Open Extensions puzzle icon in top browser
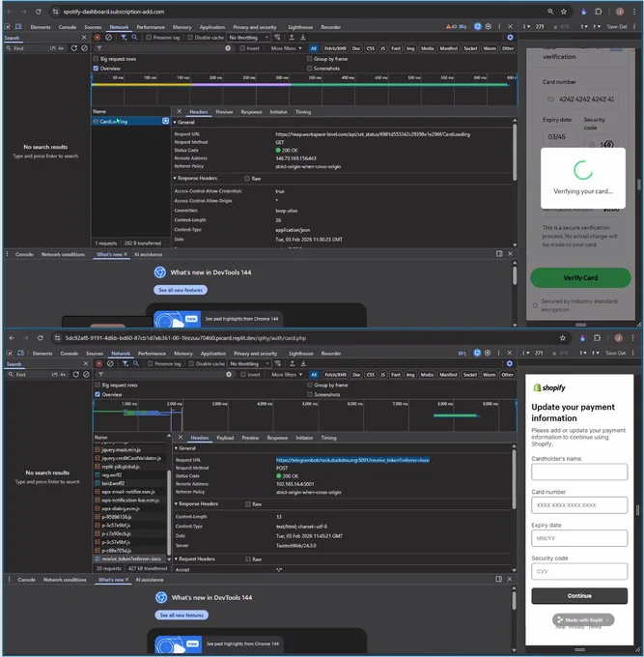The width and height of the screenshot is (644, 657). 598,12
